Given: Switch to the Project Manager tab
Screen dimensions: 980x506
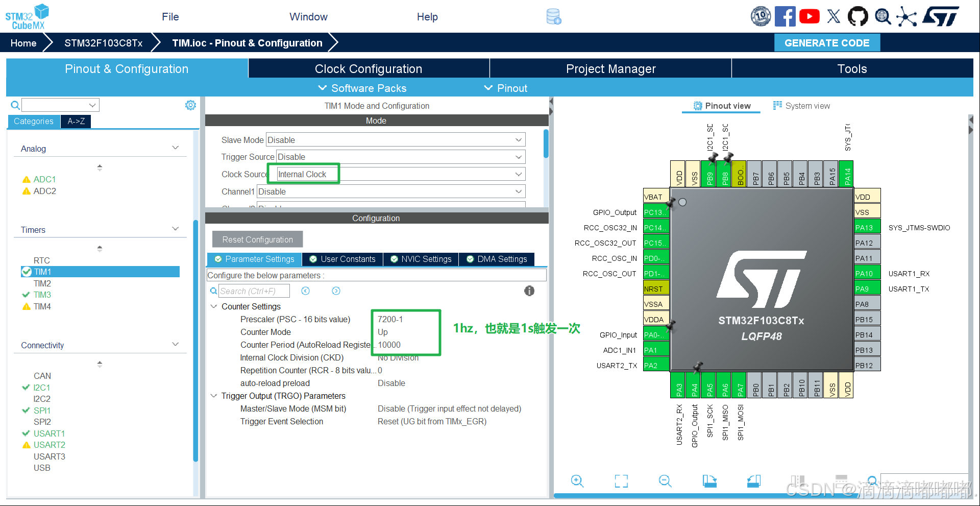Looking at the screenshot, I should [x=610, y=69].
